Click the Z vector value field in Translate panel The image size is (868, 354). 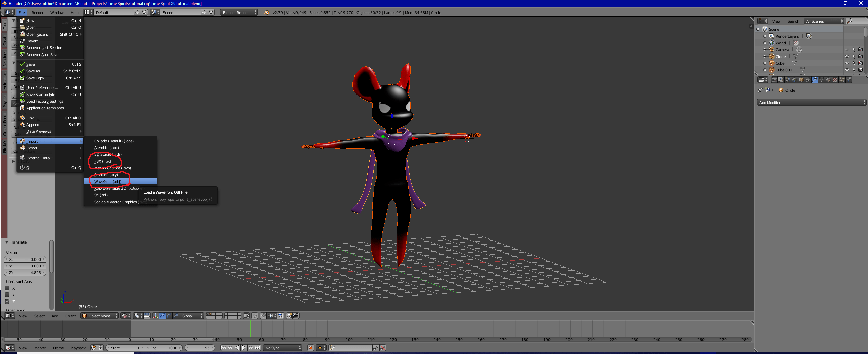[x=25, y=272]
